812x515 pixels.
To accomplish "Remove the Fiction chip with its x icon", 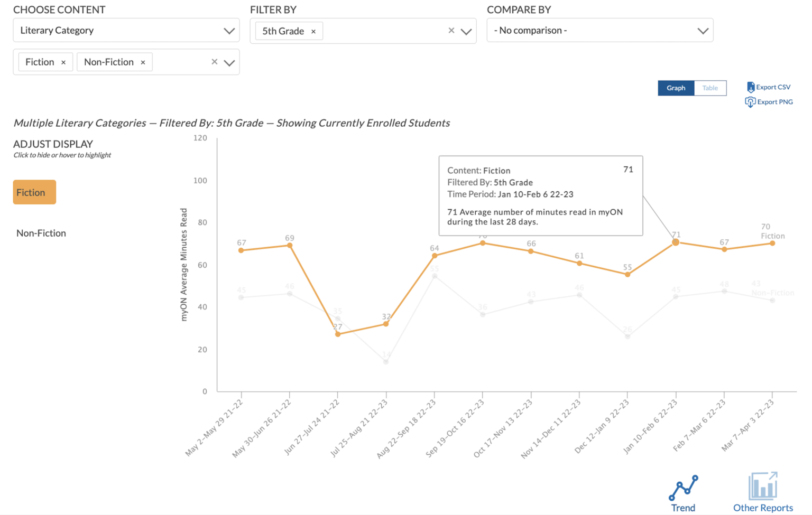I will coord(63,62).
